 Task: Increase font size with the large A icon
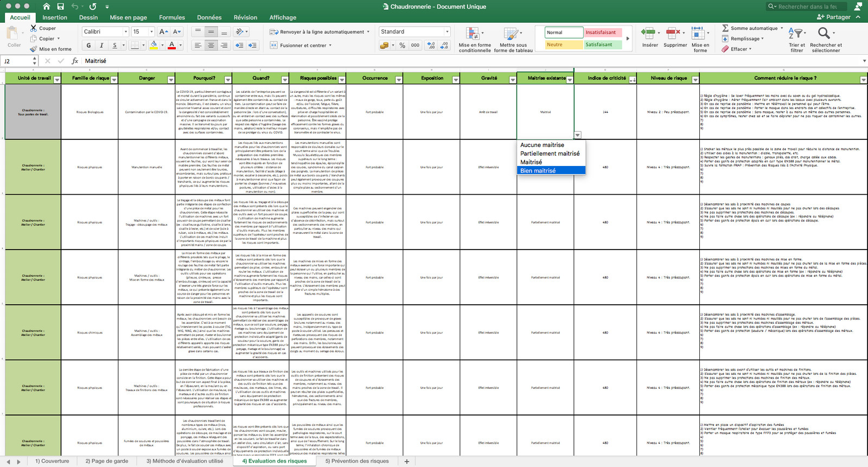point(163,31)
